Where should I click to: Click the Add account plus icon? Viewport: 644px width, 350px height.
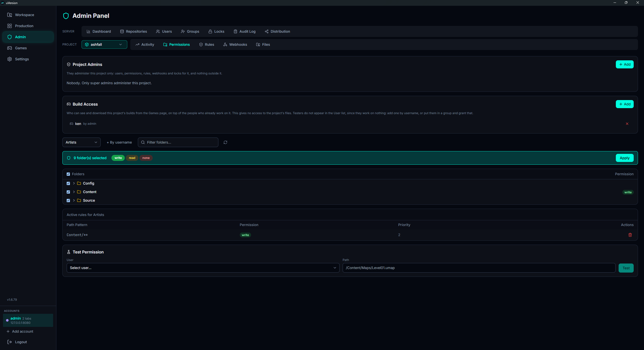pyautogui.click(x=8, y=331)
